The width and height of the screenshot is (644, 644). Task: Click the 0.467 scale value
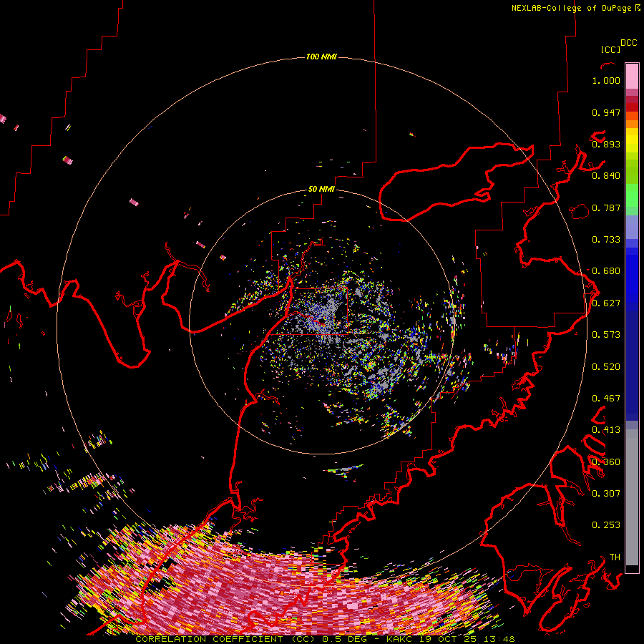click(x=606, y=399)
